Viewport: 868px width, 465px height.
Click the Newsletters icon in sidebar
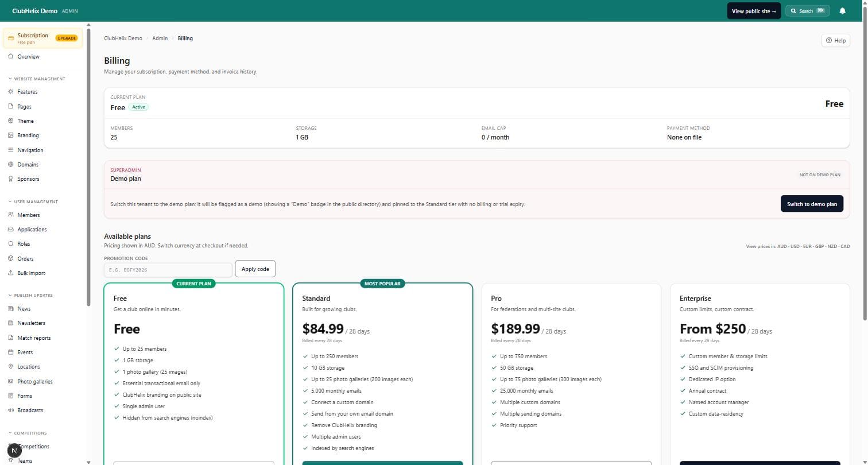(11, 323)
